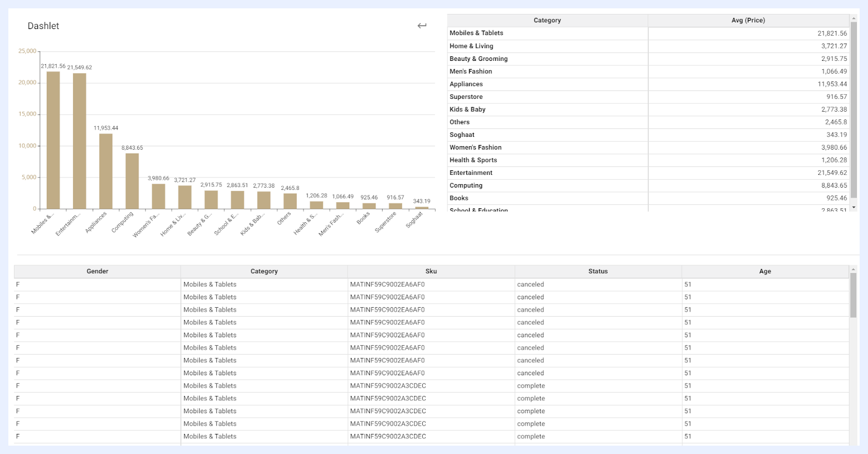The height and width of the screenshot is (454, 868).
Task: Click the bottom table's vertical scrollbar thumb
Action: [853, 295]
